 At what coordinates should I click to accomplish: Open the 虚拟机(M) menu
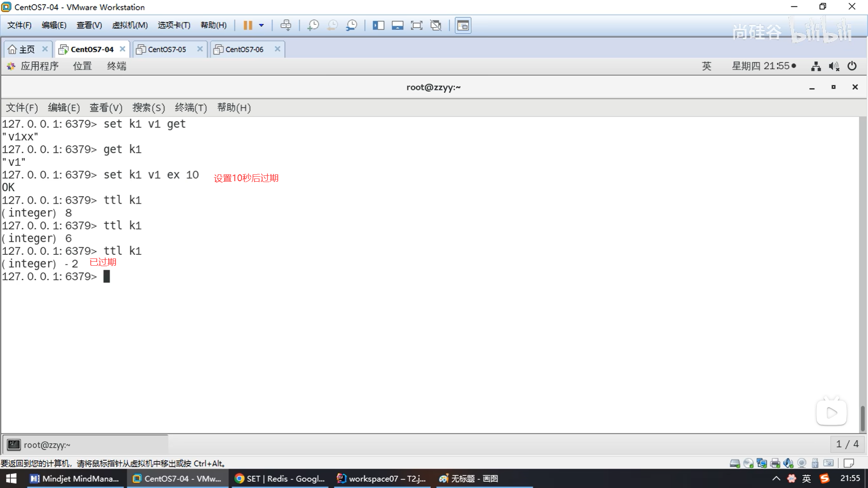(130, 25)
